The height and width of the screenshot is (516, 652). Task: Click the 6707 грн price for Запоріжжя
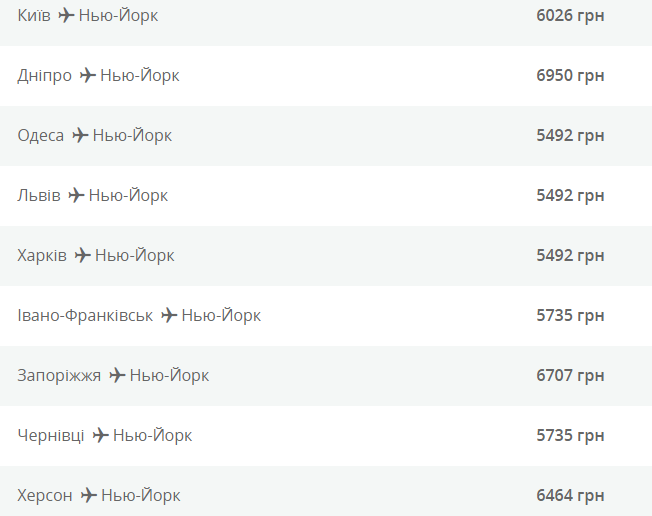pos(570,376)
